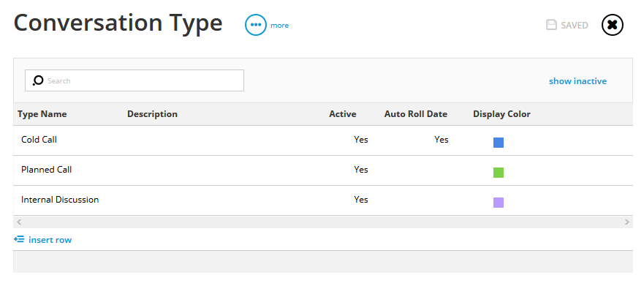Click the horizontal scrollbar right arrow

(x=626, y=222)
